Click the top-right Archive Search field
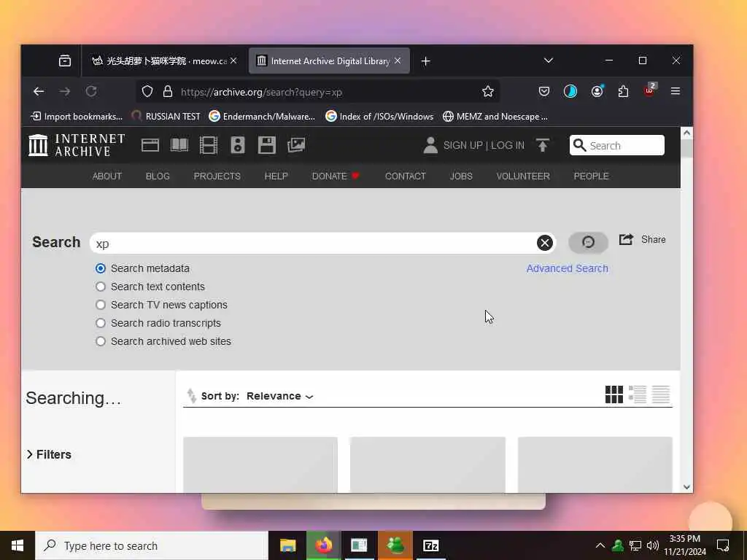Image resolution: width=747 pixels, height=560 pixels. pos(617,145)
